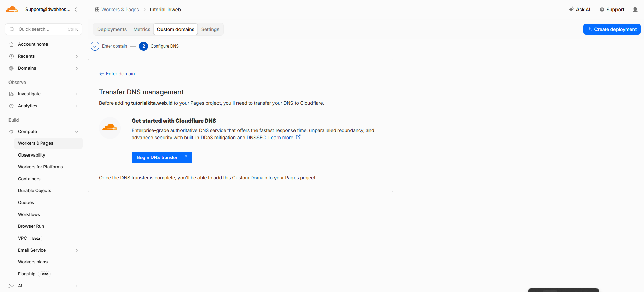Click the Recents clock icon
The image size is (644, 292).
click(11, 56)
